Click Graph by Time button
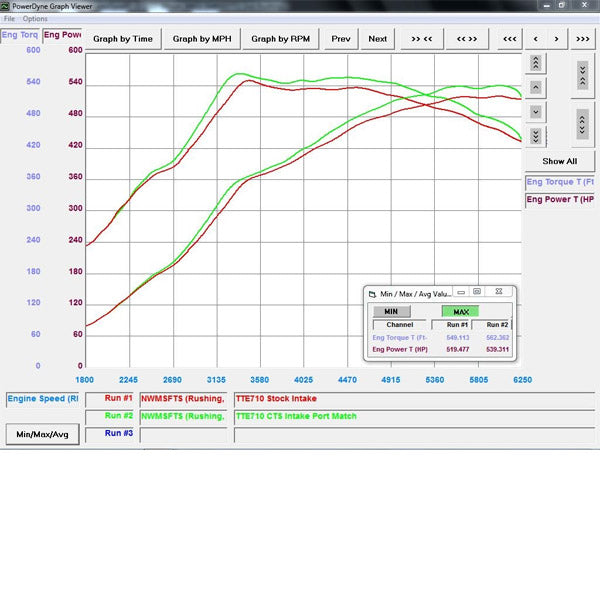Screen dimensions: 600x600 (x=123, y=39)
